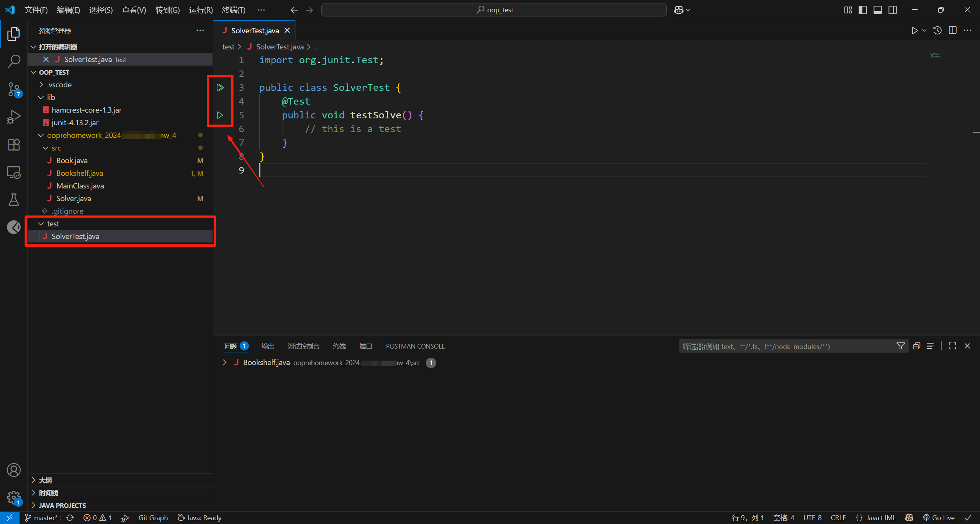Toggle secondary side bar layout button
Image resolution: width=980 pixels, height=524 pixels.
pos(893,10)
